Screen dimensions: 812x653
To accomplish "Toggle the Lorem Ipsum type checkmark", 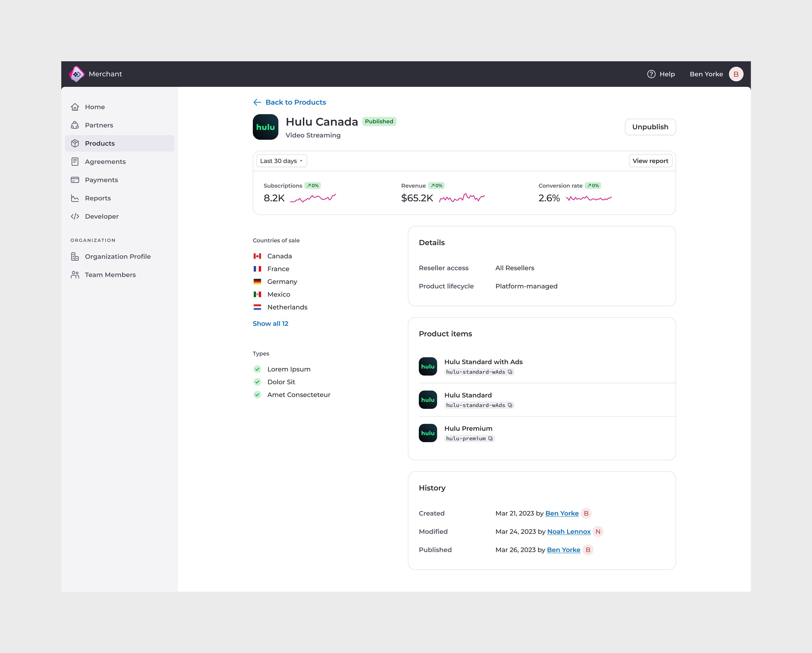I will (x=258, y=369).
